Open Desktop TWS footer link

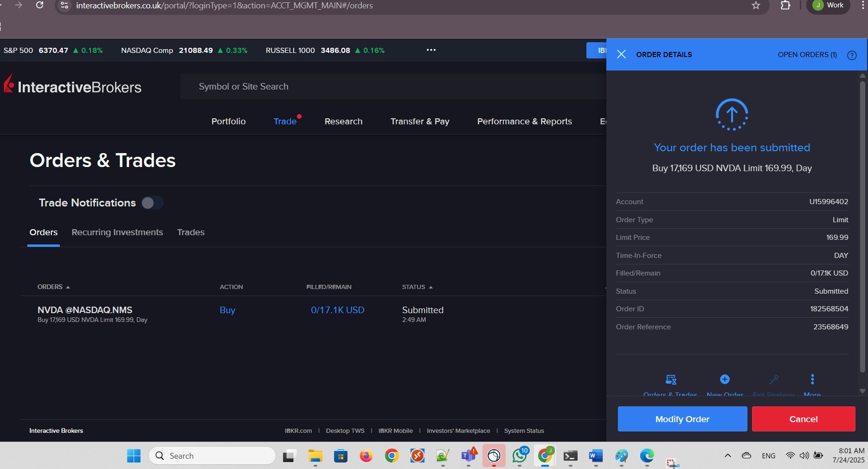coord(345,431)
